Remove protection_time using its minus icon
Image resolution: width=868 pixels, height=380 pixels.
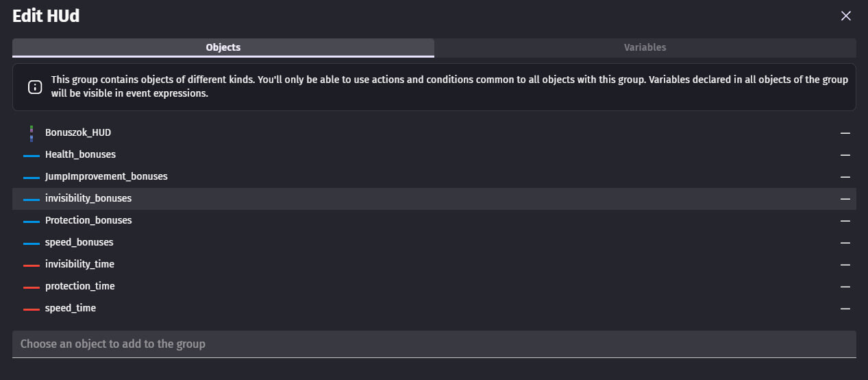(845, 287)
